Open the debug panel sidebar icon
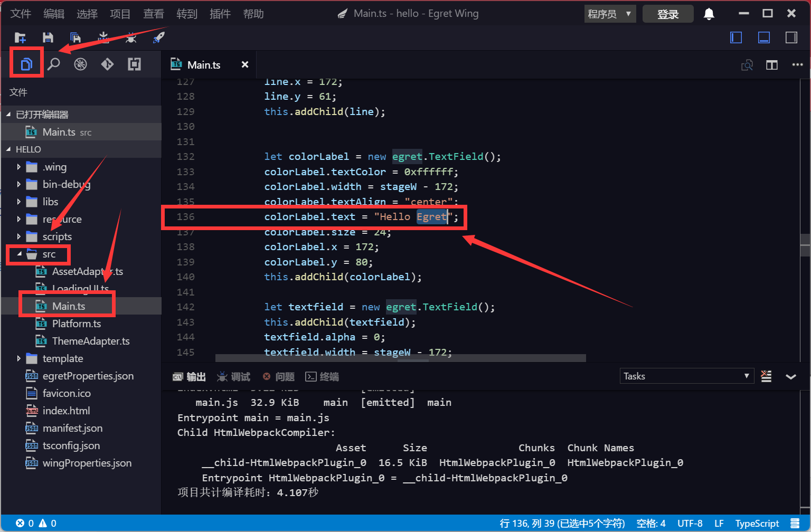 80,64
